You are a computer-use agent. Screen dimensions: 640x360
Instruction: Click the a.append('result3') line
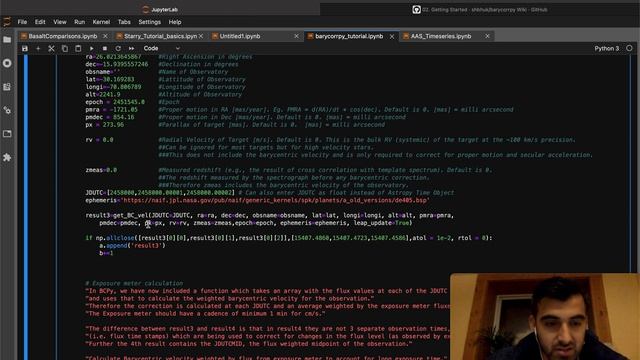[132, 246]
